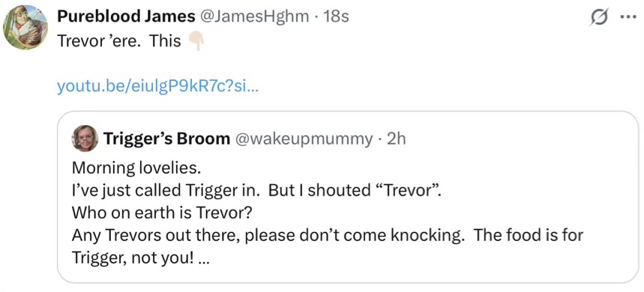Open Pureblood James profile avatar
Image resolution: width=644 pixels, height=292 pixels.
coord(25,28)
